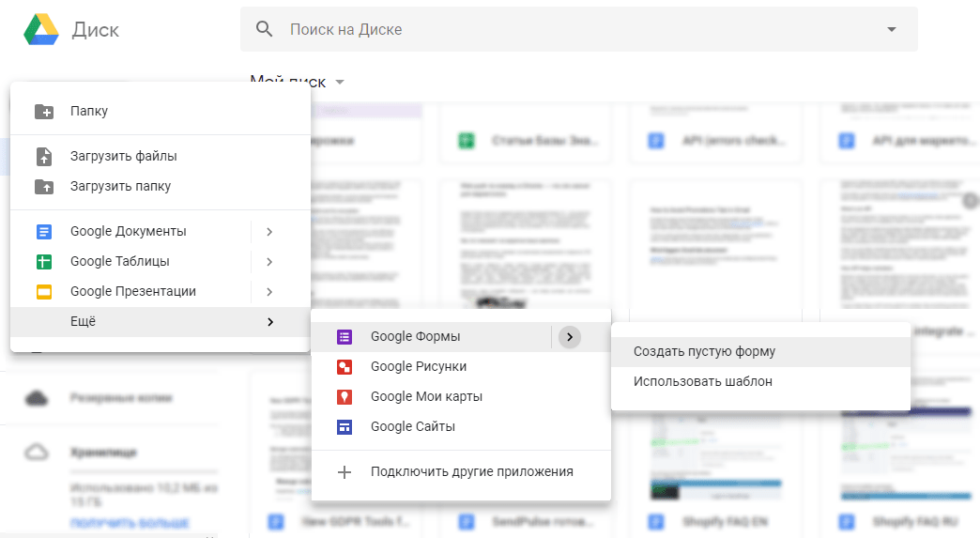Click the red Google Drawings icon
This screenshot has height=538, width=980.
[345, 367]
